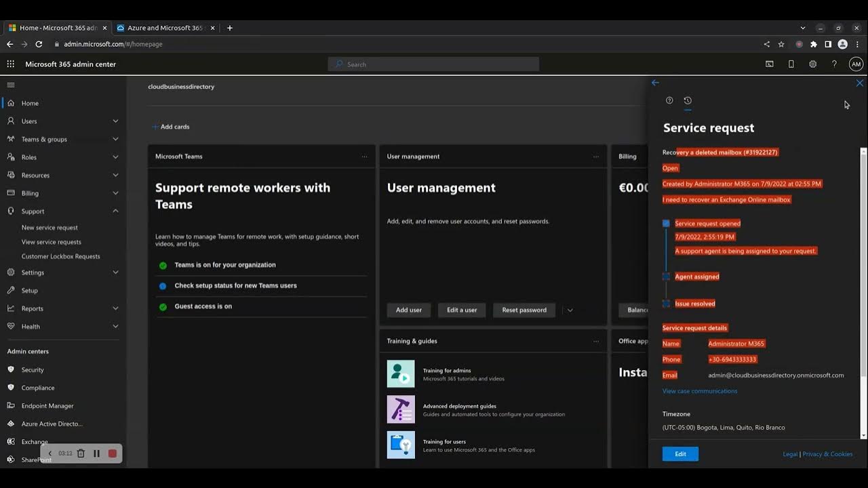Go to Home in navigation
Image resolution: width=868 pixels, height=488 pixels.
30,104
